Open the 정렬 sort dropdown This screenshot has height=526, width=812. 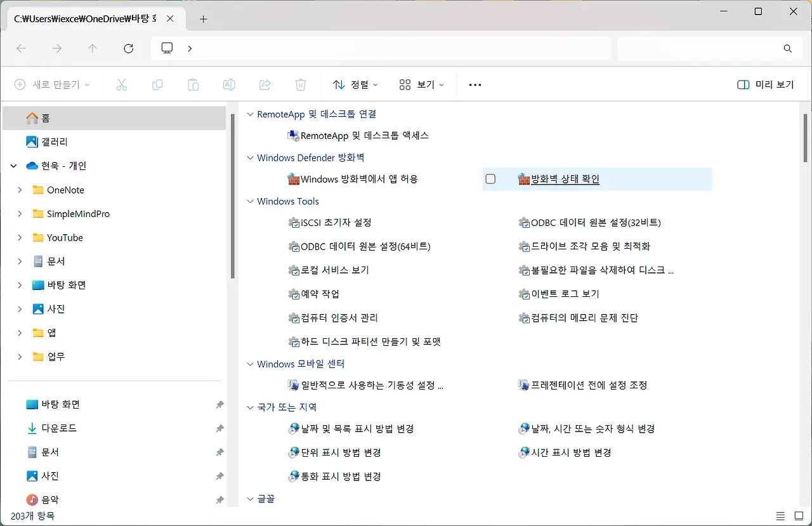[x=355, y=84]
